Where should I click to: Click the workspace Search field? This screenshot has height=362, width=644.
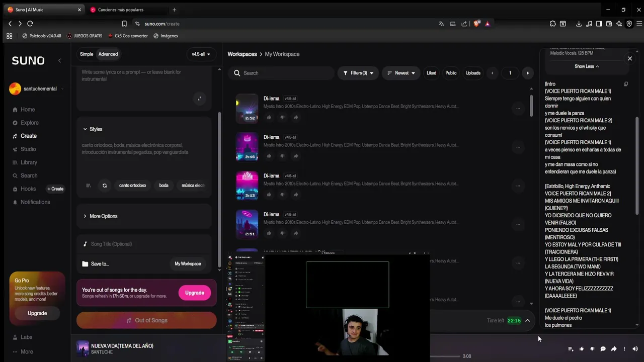281,73
